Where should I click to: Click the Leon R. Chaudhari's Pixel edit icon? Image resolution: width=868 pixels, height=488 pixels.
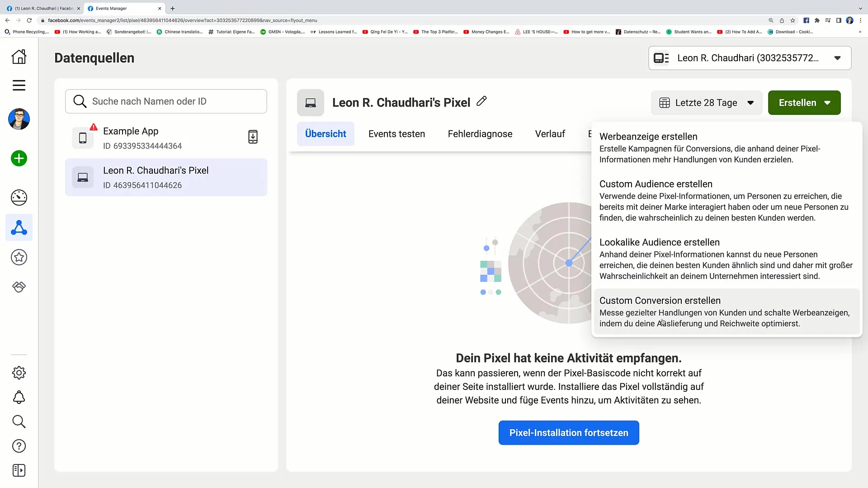[481, 102]
